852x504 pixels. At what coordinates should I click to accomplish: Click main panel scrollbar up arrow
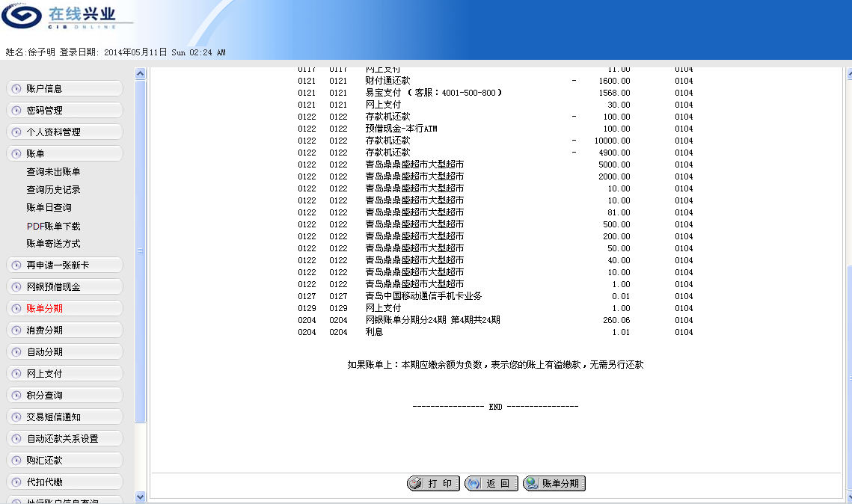click(849, 74)
